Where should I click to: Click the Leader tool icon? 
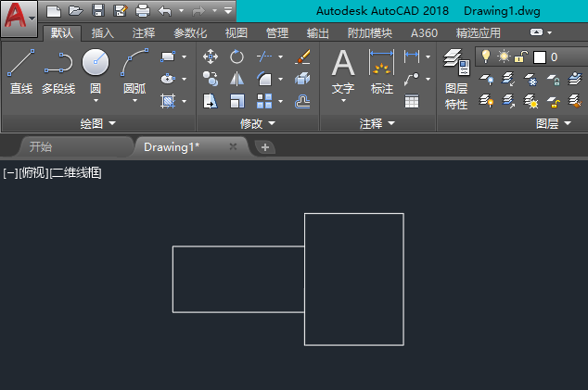(x=412, y=79)
